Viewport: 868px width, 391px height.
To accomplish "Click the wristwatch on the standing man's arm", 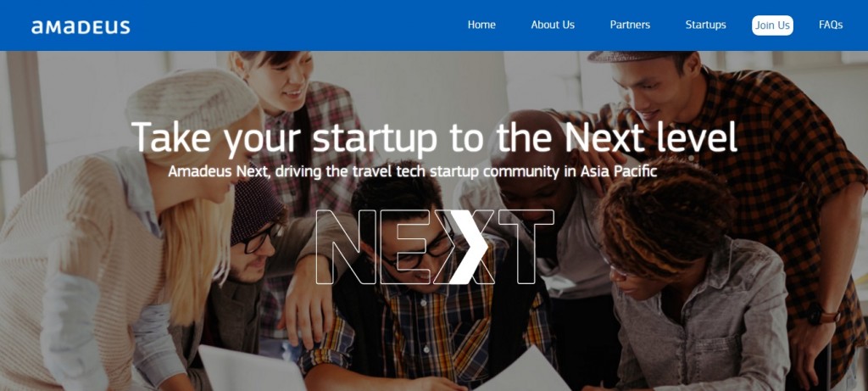I will 821,315.
